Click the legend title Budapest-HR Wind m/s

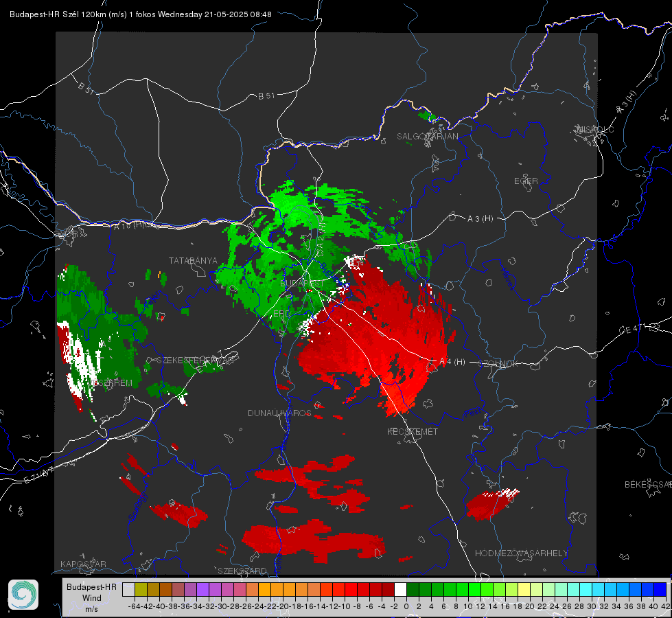[91, 598]
